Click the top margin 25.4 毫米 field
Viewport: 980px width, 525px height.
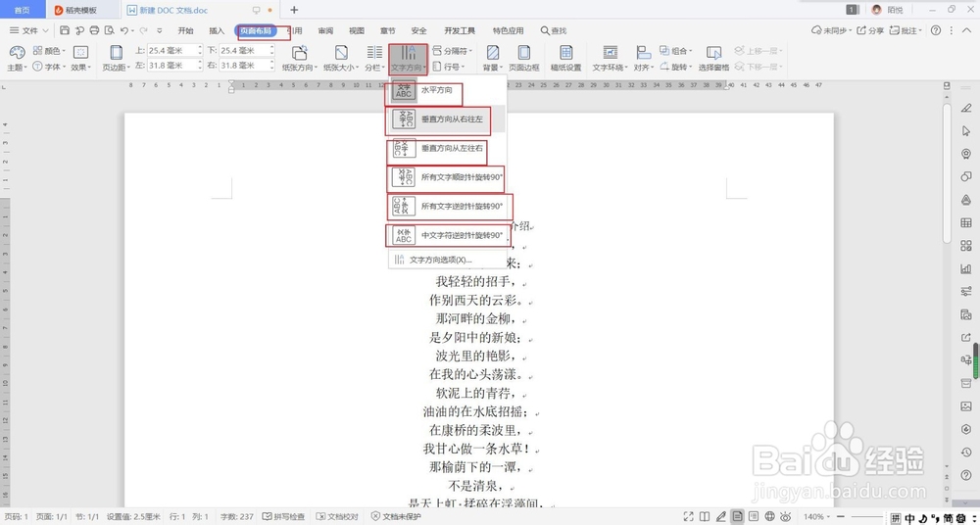[174, 51]
